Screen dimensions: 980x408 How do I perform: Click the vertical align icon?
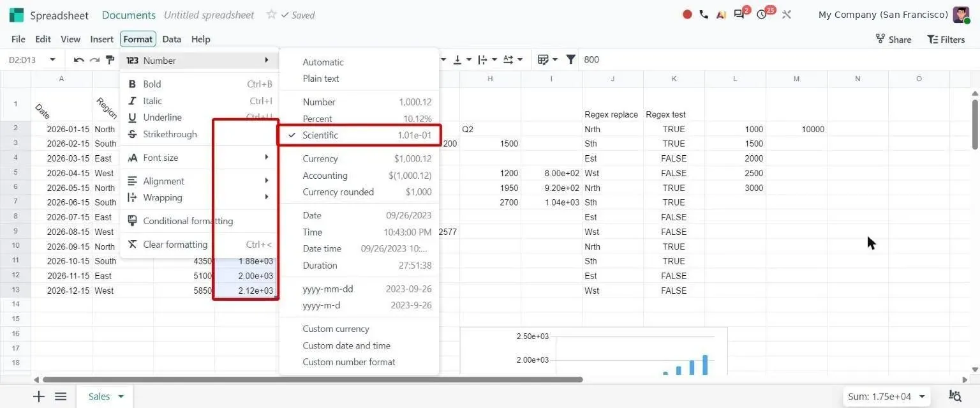457,59
